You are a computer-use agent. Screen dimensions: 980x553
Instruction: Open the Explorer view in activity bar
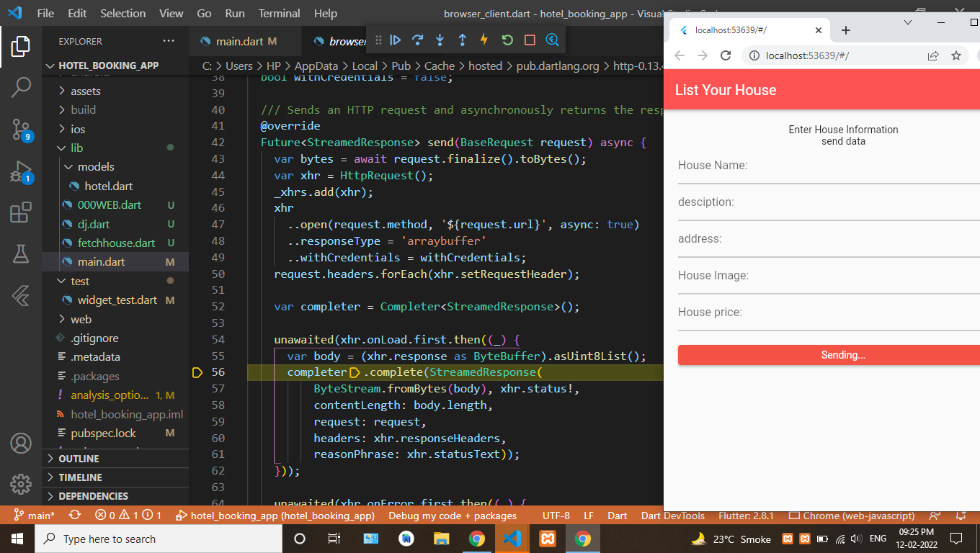point(21,46)
